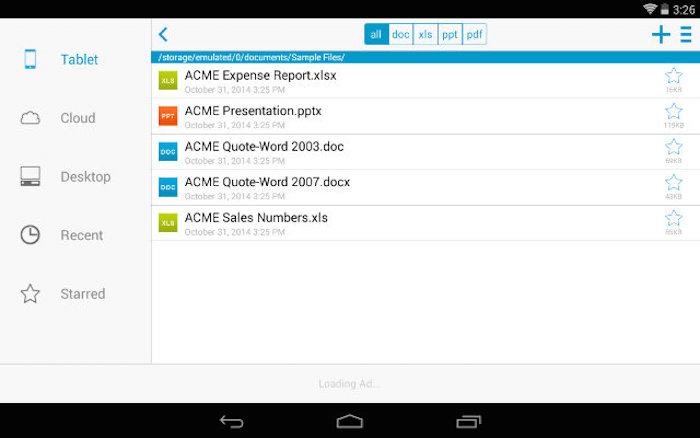Tap Android home navigation button

pos(350,421)
